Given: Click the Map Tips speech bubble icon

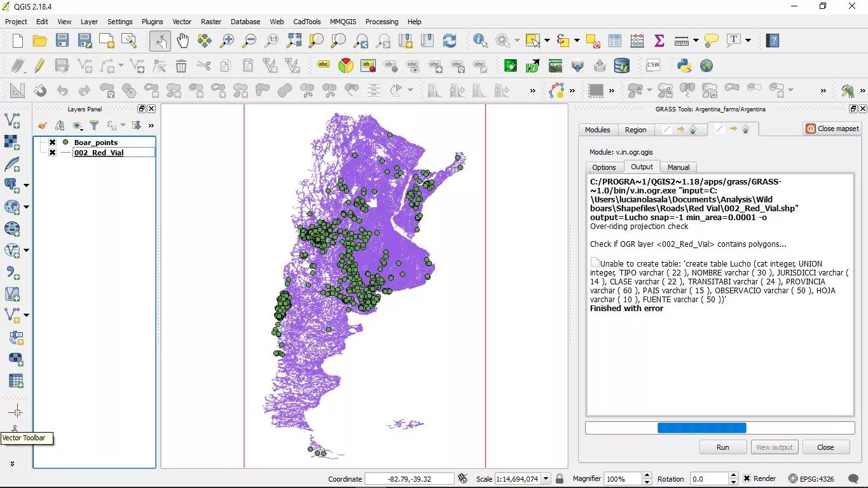Looking at the screenshot, I should [x=712, y=41].
